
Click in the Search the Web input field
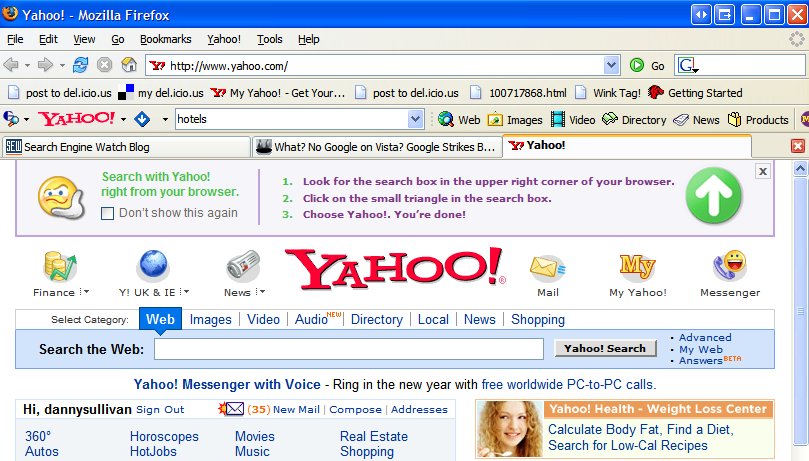[349, 349]
